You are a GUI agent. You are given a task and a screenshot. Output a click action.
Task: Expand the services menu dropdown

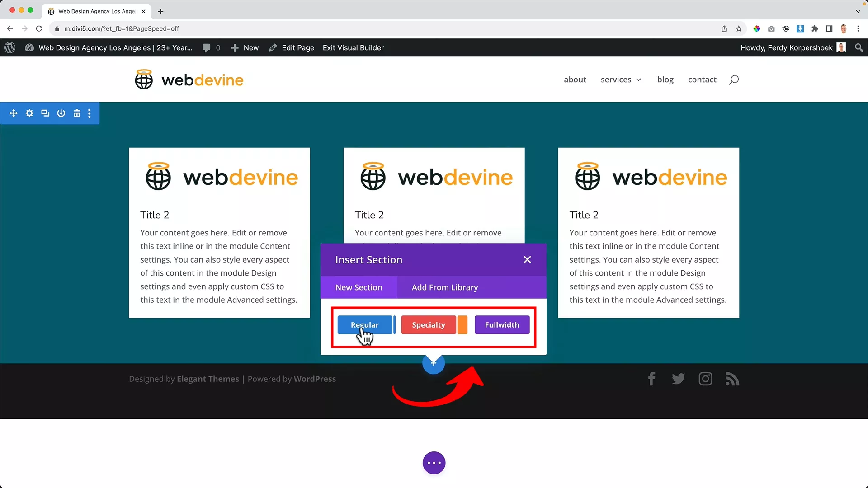click(x=621, y=80)
